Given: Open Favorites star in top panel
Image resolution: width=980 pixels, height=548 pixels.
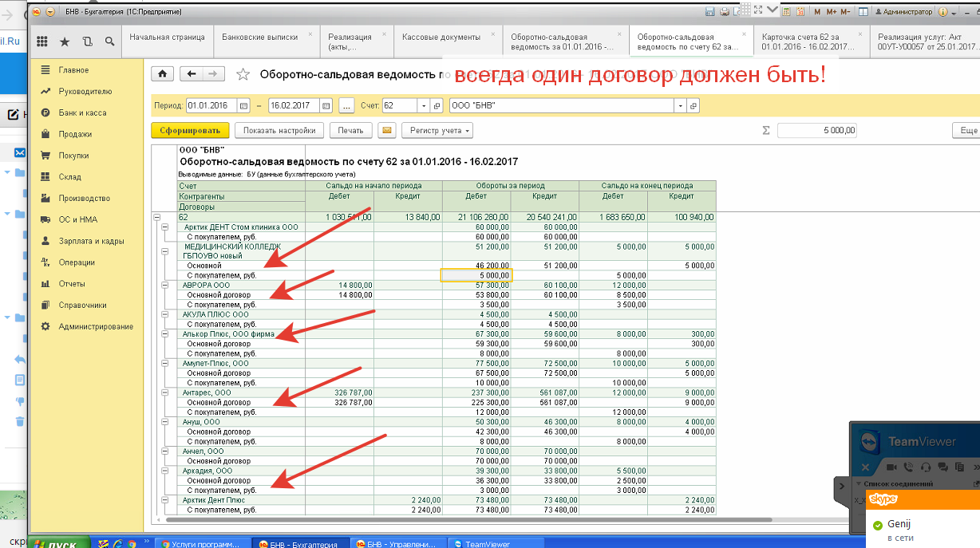Looking at the screenshot, I should 64,41.
